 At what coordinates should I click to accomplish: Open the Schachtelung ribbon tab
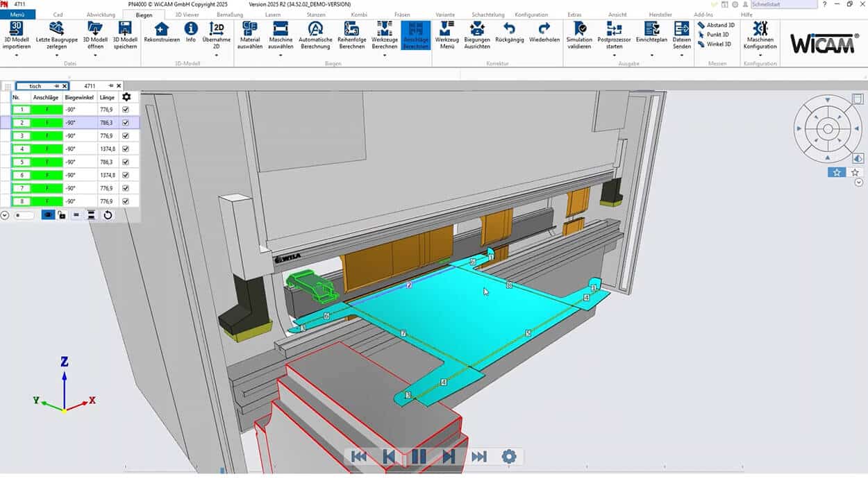(x=488, y=15)
